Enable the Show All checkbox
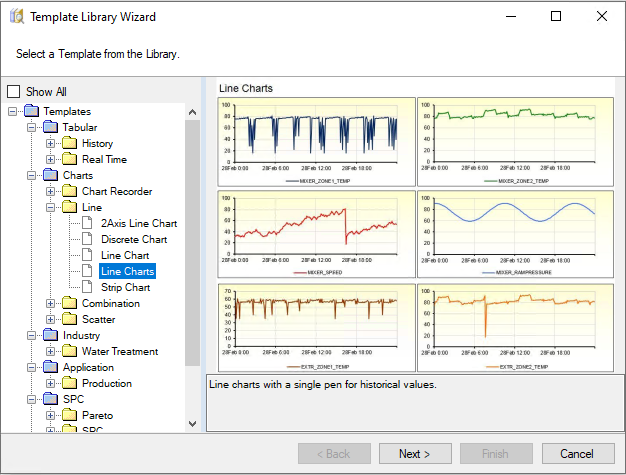 (14, 91)
